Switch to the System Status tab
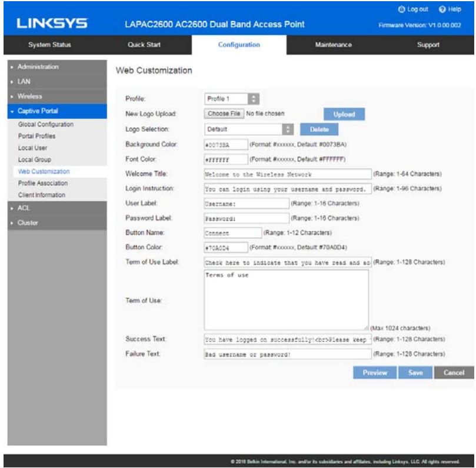 49,45
